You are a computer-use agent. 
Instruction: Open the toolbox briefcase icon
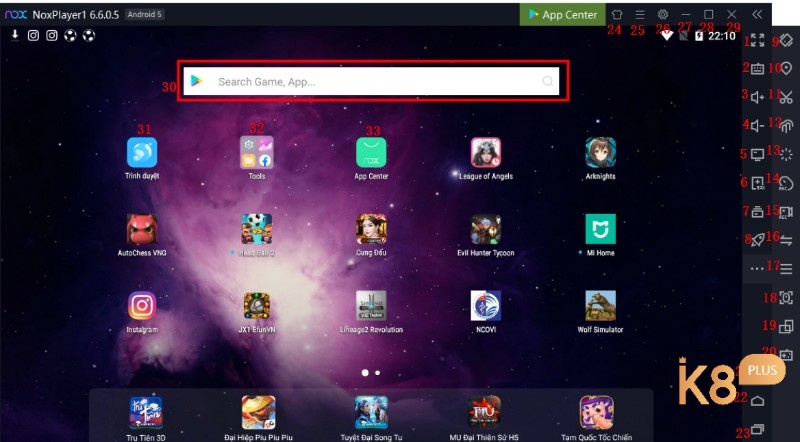(x=758, y=211)
